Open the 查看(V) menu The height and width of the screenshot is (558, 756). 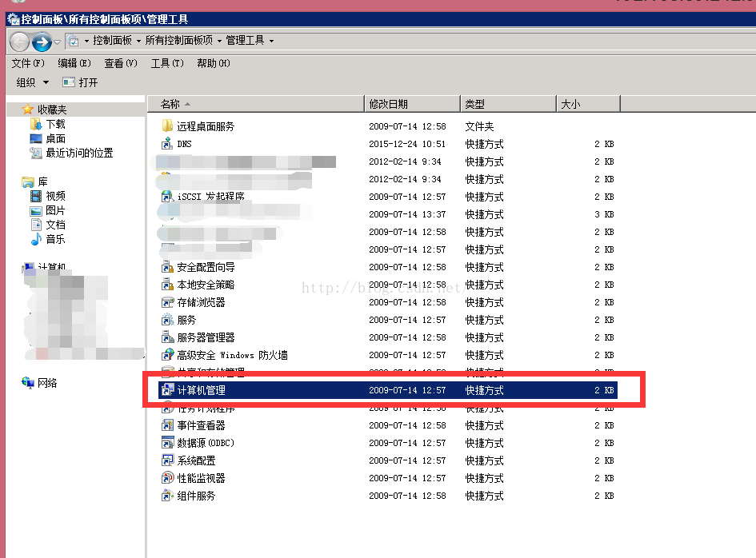[121, 63]
